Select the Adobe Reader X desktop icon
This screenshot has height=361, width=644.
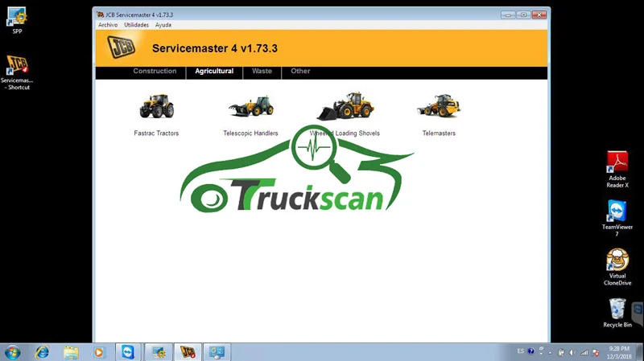(x=617, y=170)
